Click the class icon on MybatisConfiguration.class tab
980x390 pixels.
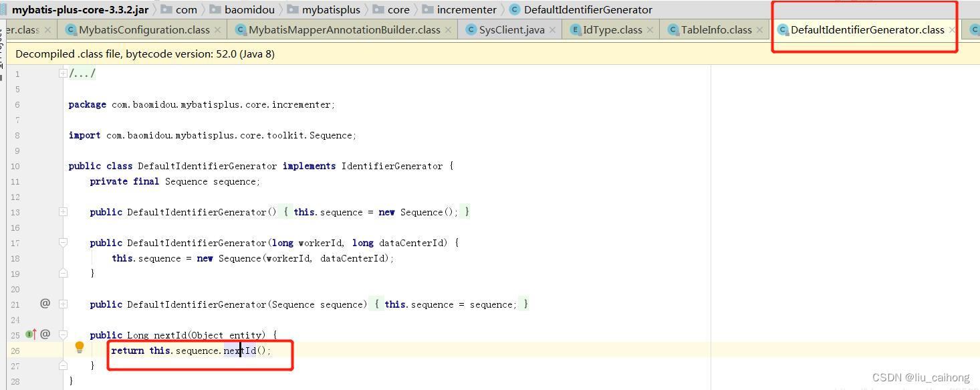(71, 29)
